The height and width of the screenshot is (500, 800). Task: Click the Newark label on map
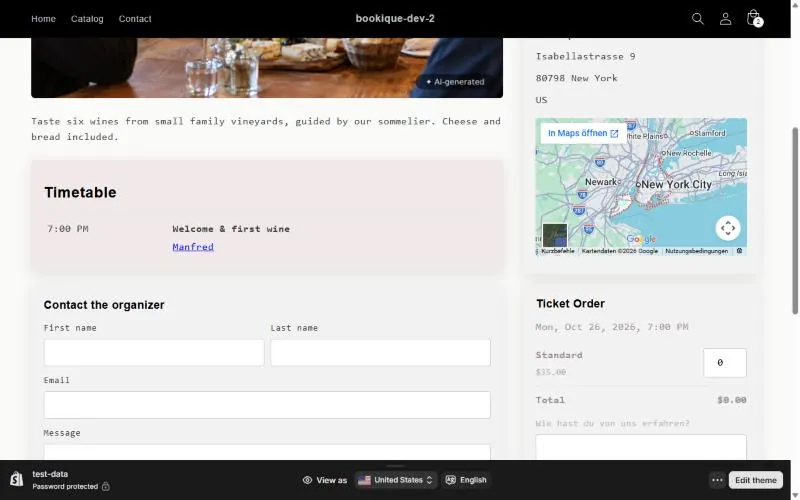tap(601, 182)
